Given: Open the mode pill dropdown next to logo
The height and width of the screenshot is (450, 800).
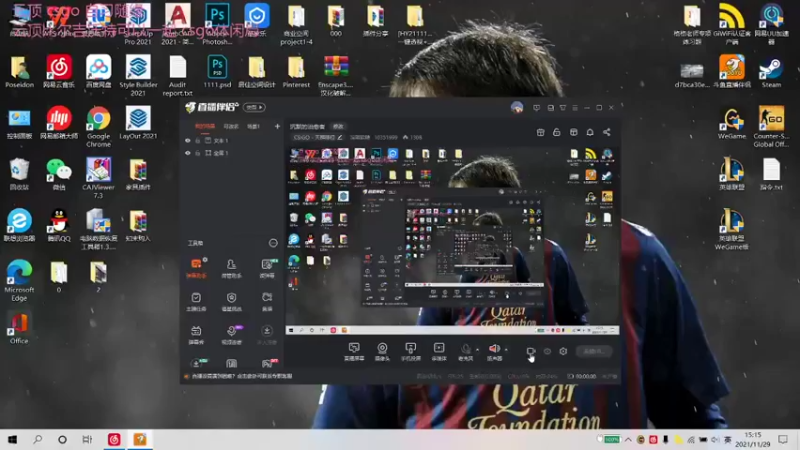Looking at the screenshot, I should [255, 107].
